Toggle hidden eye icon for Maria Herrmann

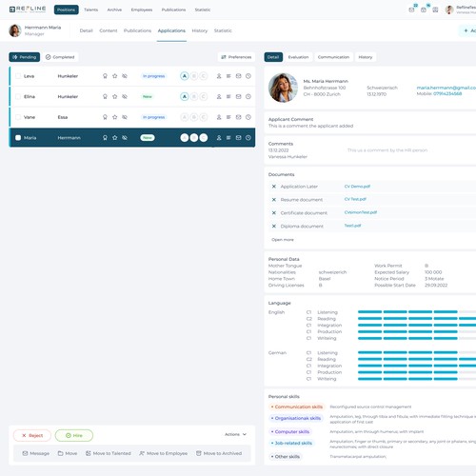click(125, 138)
